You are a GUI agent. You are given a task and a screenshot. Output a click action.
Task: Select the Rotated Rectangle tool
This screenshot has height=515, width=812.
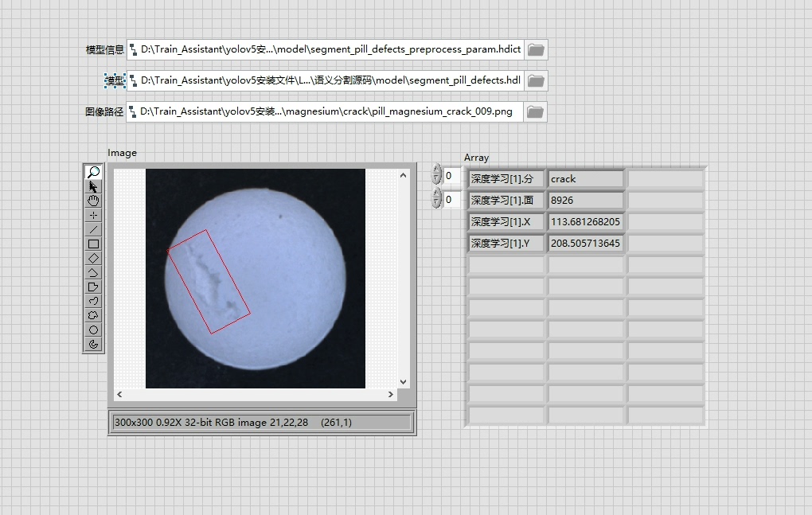(x=93, y=258)
